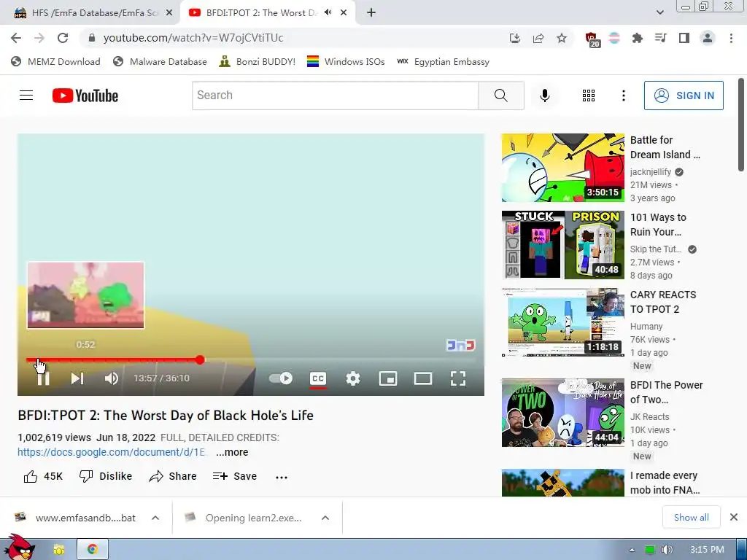Screen dimensions: 747x560
Task: Open the 101 Ways to Ruin Your video
Action: (x=562, y=245)
